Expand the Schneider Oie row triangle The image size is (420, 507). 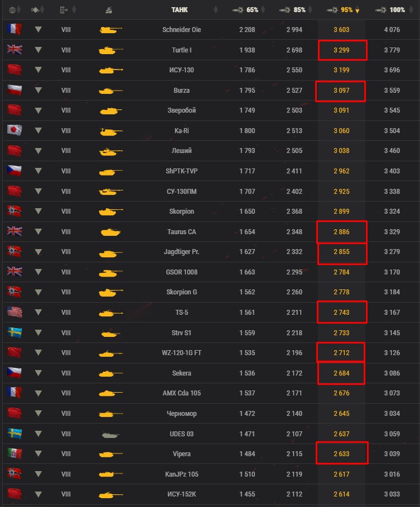(38, 30)
